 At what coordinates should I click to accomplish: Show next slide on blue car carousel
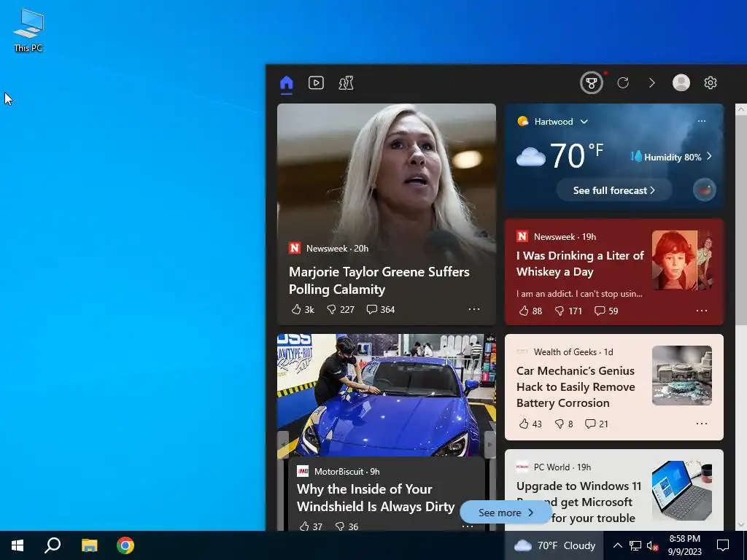[x=489, y=444]
